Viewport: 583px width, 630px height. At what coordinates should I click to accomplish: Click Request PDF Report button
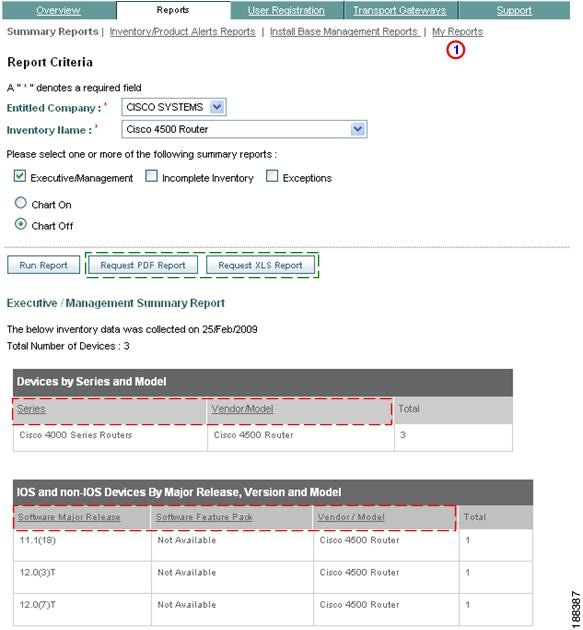[x=143, y=265]
